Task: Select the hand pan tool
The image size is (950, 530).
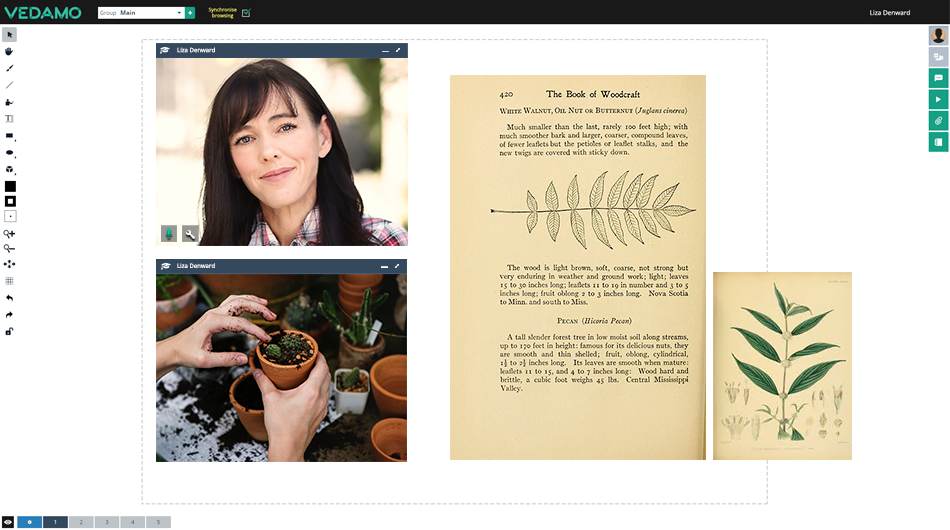Action: [9, 51]
